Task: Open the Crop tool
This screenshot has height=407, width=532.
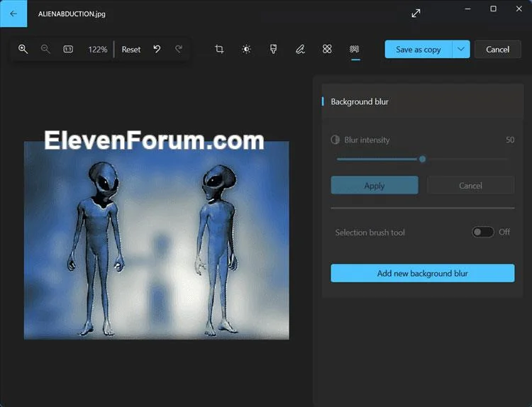Action: tap(219, 49)
